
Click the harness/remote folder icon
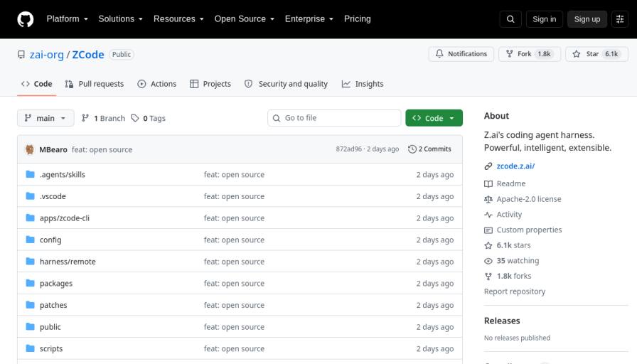[30, 261]
